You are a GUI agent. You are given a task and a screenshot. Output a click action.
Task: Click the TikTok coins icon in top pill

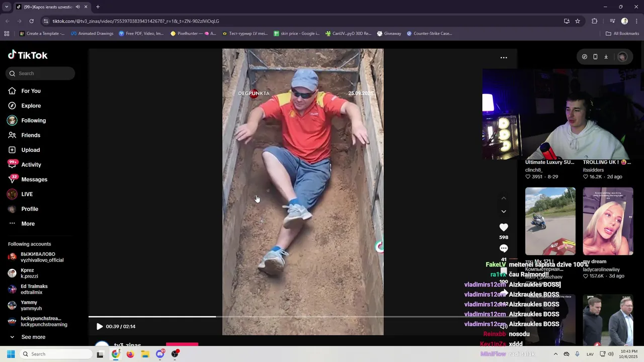585,57
